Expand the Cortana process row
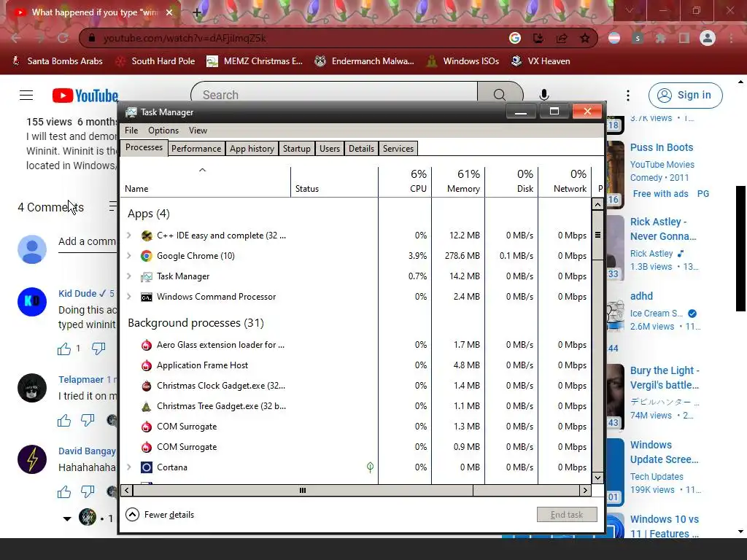 pyautogui.click(x=128, y=467)
